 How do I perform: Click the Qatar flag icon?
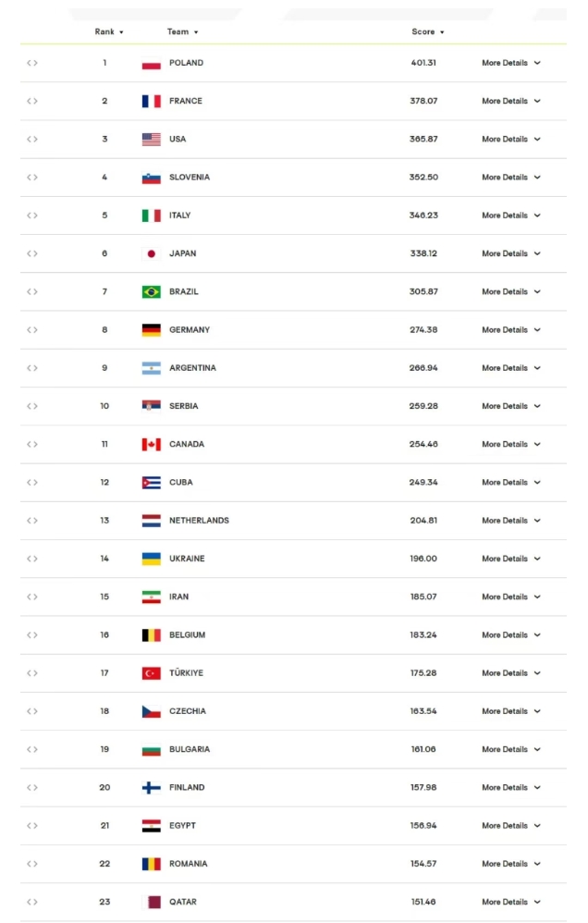point(152,902)
